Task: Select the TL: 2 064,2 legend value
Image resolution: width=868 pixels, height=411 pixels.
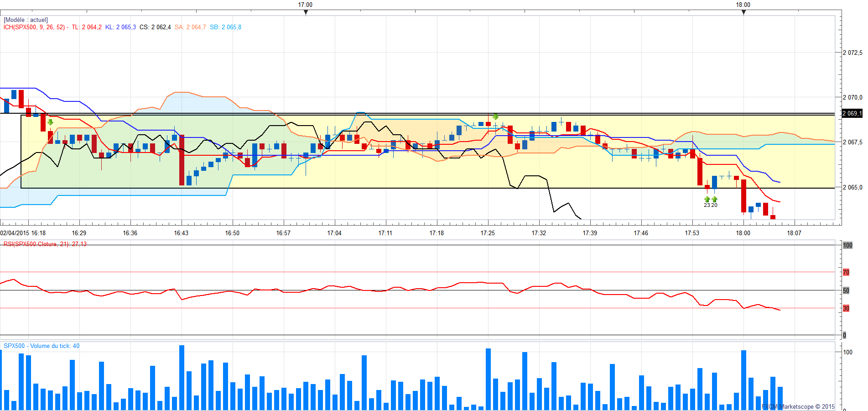Action: (x=87, y=27)
